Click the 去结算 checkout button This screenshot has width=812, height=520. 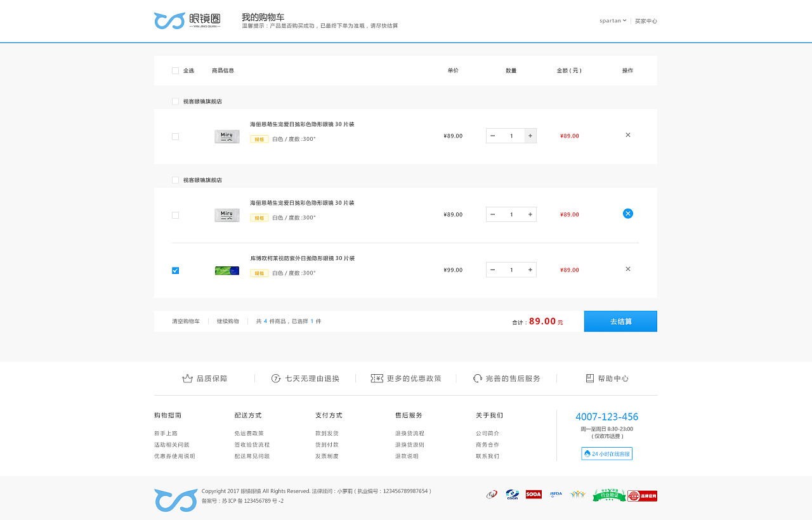(x=620, y=321)
